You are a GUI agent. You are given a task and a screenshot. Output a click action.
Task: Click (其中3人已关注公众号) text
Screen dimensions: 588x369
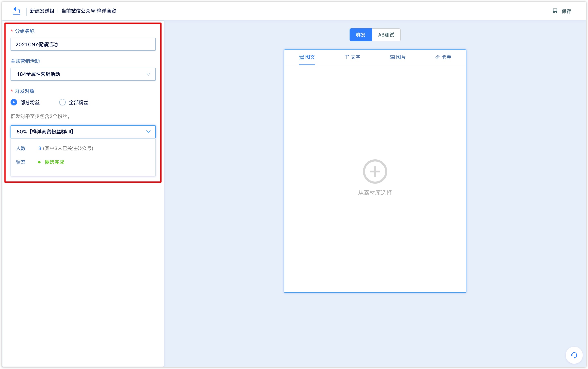tap(68, 148)
